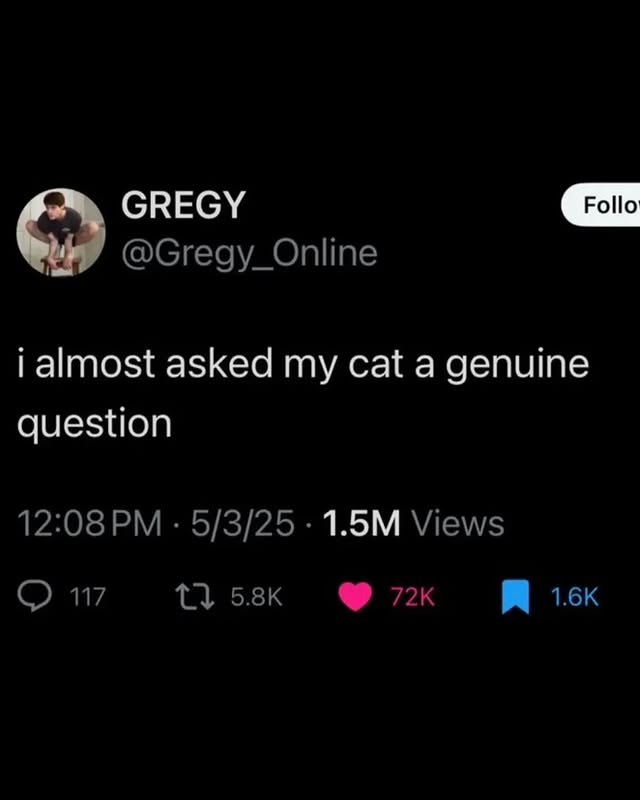The width and height of the screenshot is (640, 800).
Task: Click the tweet line starting 'i almost asked'
Action: coord(303,365)
